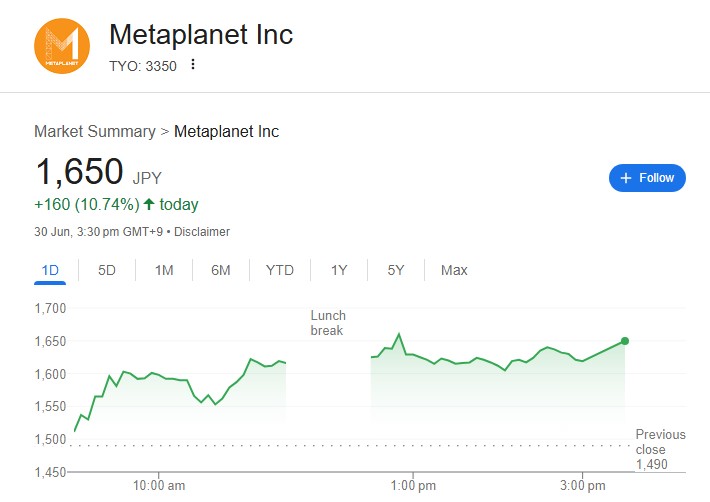Click the Previous close 1,490 label
Screen dimensions: 710x502
pos(660,449)
